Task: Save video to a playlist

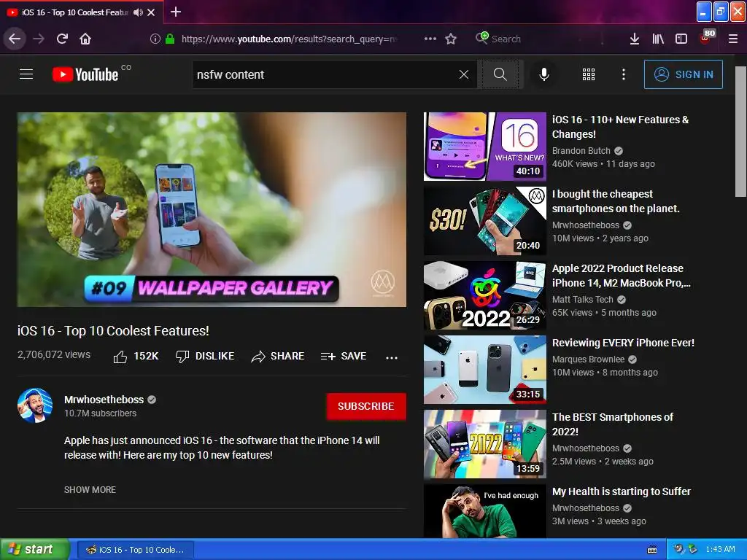Action: coord(344,356)
